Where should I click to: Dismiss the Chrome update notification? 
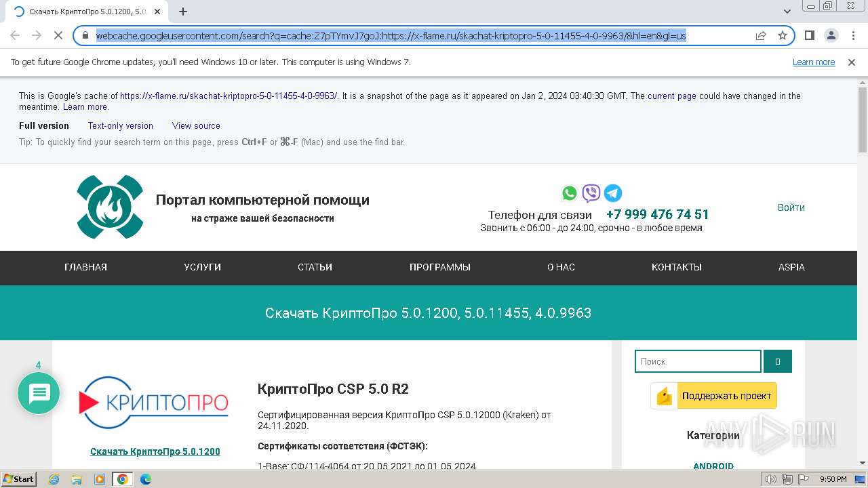pyautogui.click(x=852, y=62)
